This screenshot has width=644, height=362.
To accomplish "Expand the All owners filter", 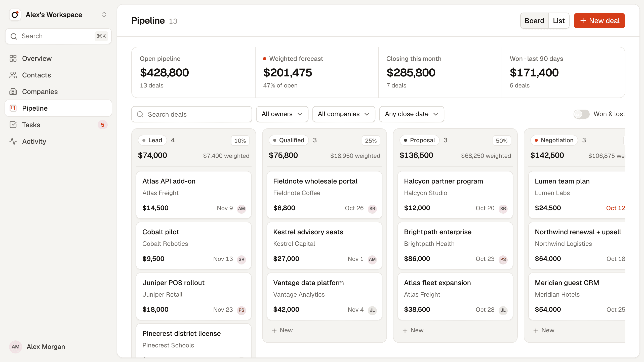I will point(282,114).
